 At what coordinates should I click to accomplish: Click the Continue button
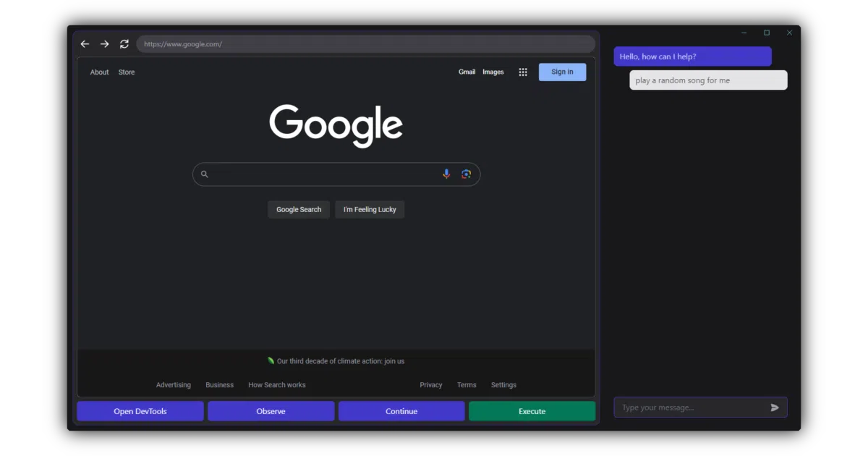point(401,411)
